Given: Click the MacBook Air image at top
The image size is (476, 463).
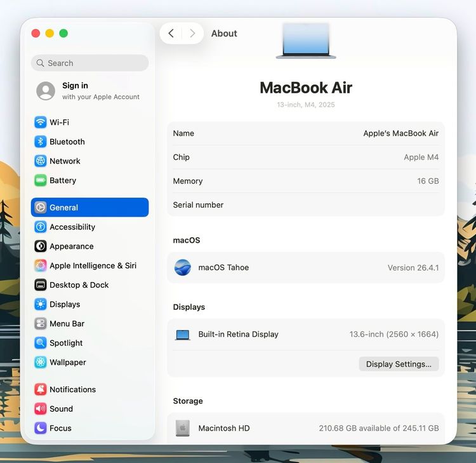Looking at the screenshot, I should click(306, 41).
